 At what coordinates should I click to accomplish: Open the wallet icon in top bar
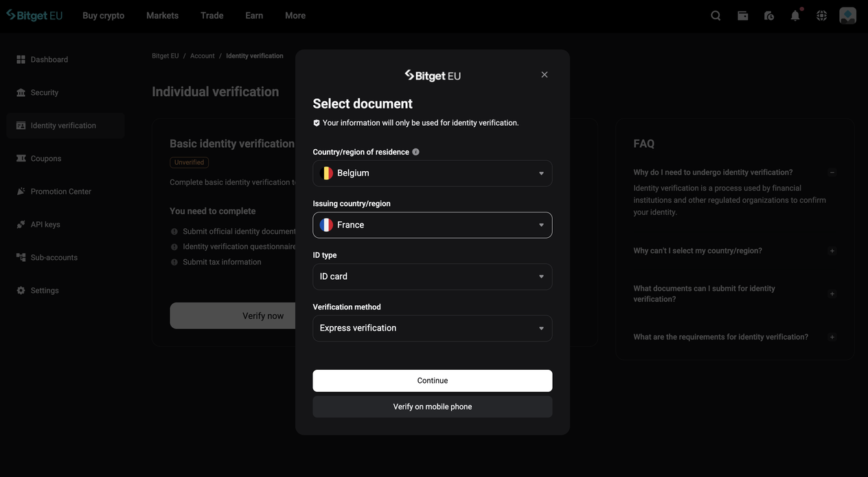(x=742, y=15)
